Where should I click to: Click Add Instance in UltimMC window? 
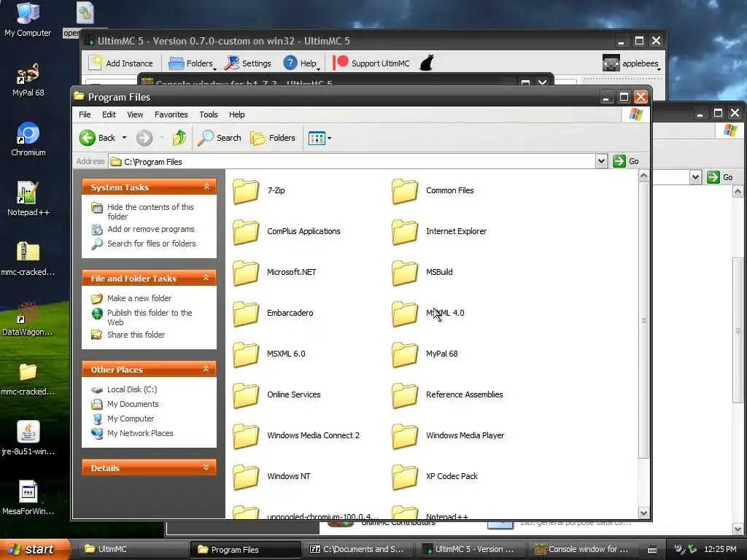click(x=122, y=63)
